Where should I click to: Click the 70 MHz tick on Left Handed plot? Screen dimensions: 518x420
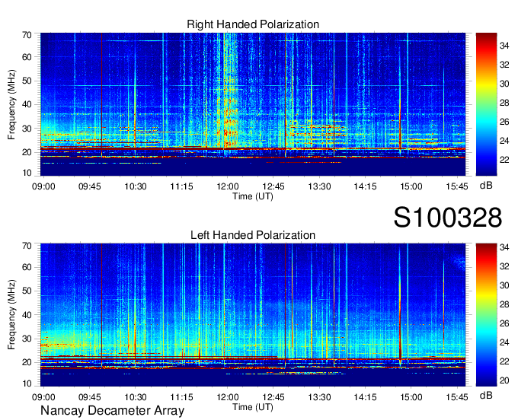tap(27, 246)
